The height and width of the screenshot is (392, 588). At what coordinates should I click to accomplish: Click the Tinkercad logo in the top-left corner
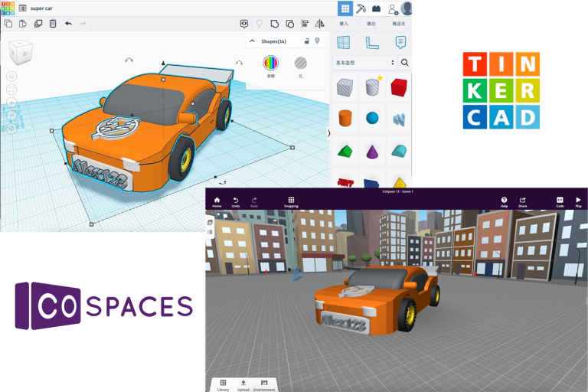coord(8,8)
